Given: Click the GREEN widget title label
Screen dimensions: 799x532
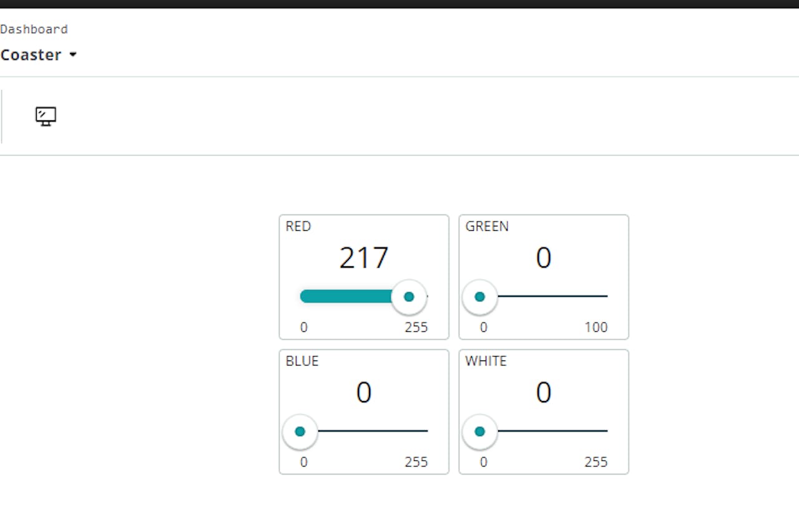Looking at the screenshot, I should pyautogui.click(x=487, y=226).
